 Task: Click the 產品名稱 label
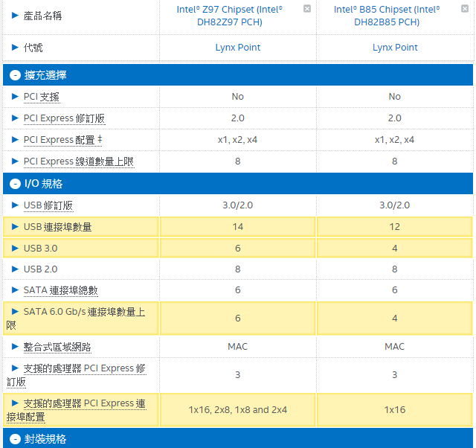click(42, 16)
